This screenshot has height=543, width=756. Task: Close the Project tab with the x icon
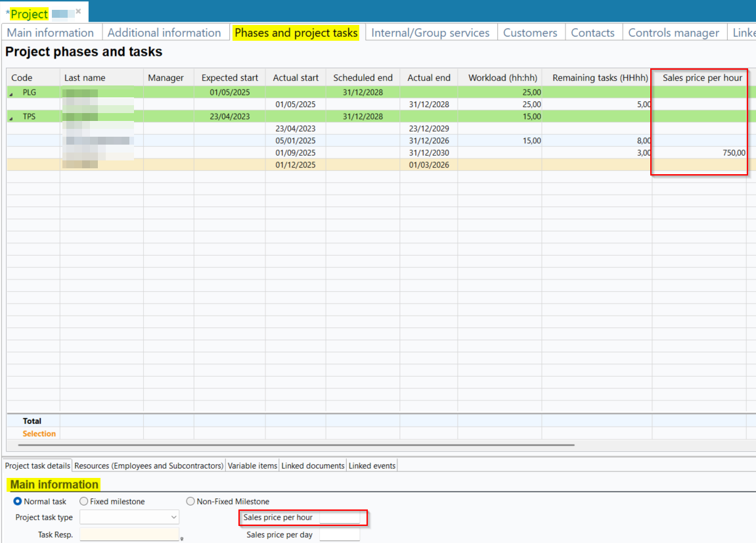pos(78,11)
